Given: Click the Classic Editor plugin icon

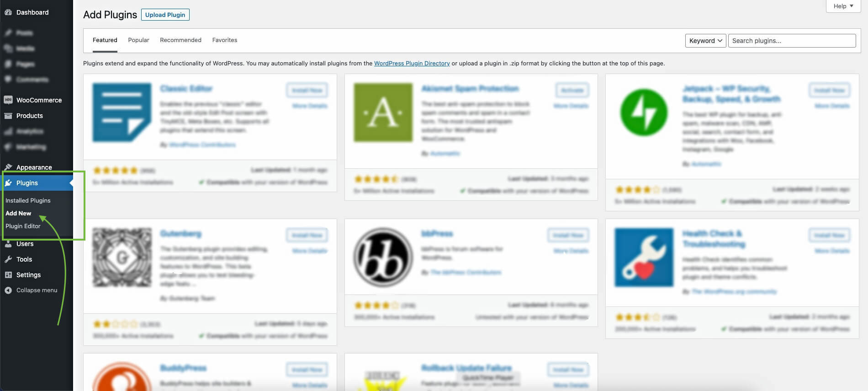Looking at the screenshot, I should click(x=122, y=112).
